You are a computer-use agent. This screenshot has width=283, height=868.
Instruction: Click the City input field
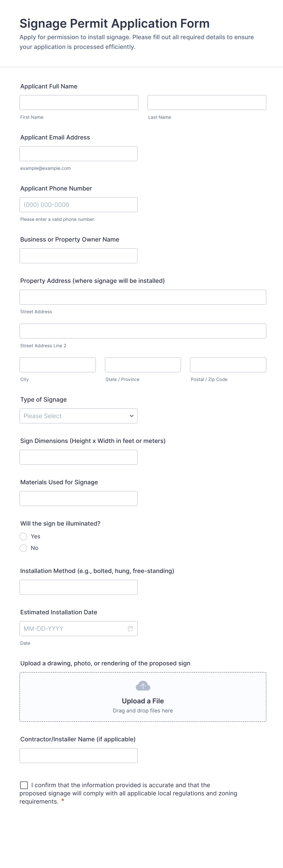coord(58,365)
